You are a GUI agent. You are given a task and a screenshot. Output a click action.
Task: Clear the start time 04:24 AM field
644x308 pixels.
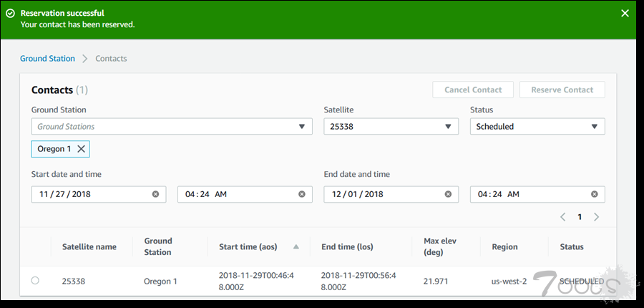[301, 194]
